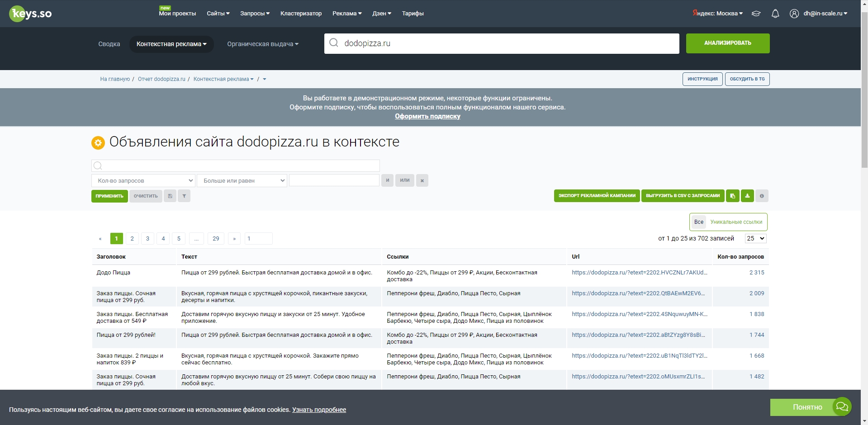Click the save filter floppy disk icon

(x=170, y=196)
